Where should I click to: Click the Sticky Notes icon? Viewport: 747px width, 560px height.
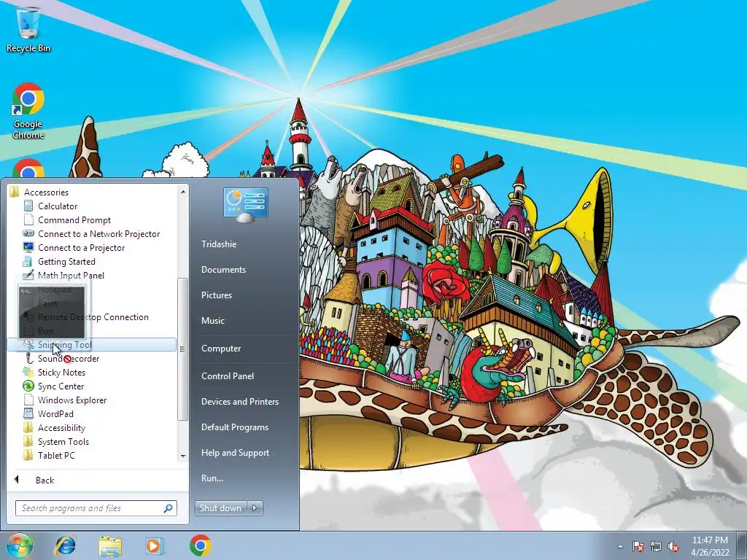pyautogui.click(x=28, y=372)
